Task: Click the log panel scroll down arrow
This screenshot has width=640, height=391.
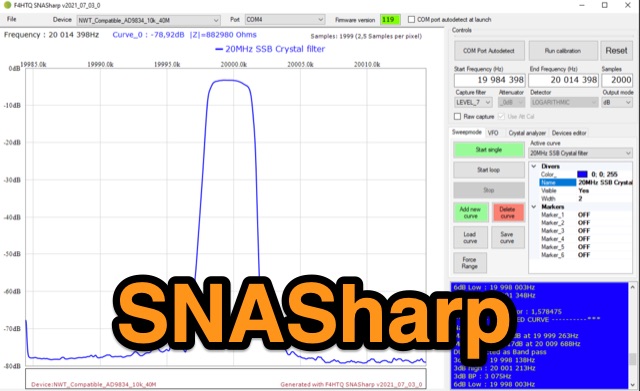Action: pos(633,385)
